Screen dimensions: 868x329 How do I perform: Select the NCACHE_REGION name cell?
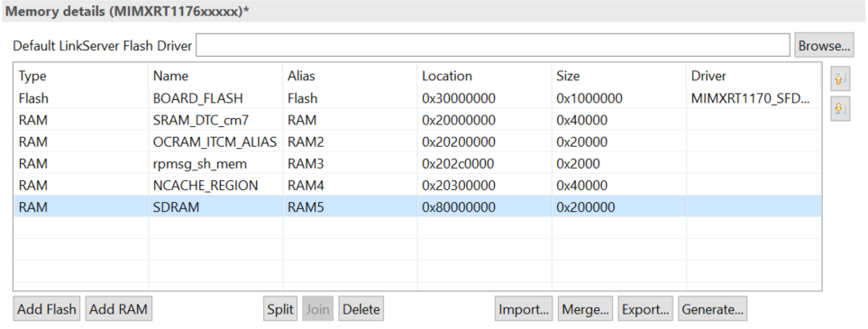tap(215, 186)
